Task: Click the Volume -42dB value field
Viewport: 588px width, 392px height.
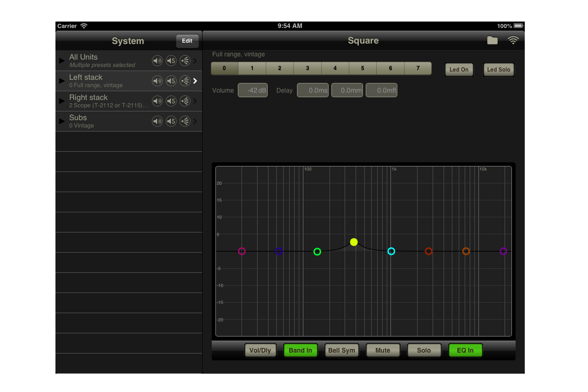Action: [253, 90]
